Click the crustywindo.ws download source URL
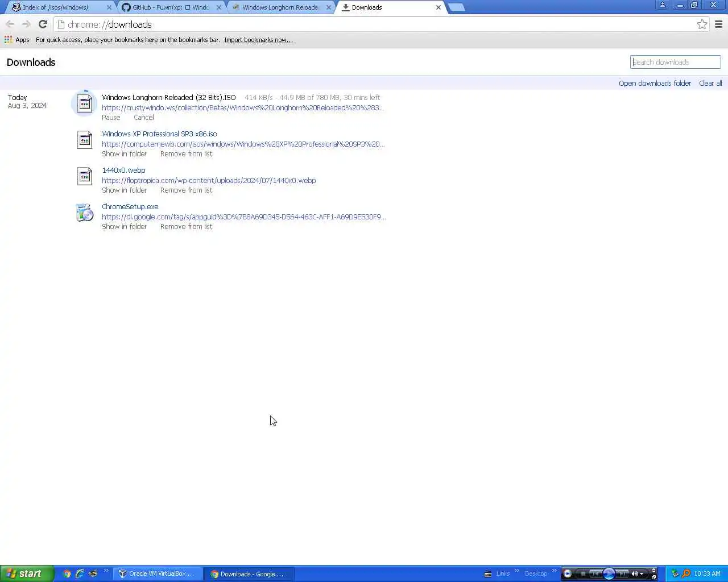The height and width of the screenshot is (582, 728). [x=242, y=108]
